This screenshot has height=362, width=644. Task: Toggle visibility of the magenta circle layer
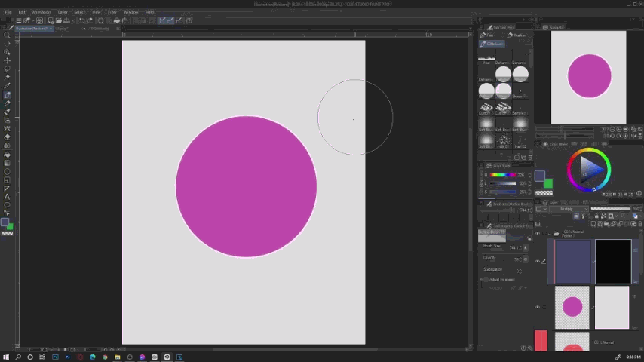[x=538, y=307]
